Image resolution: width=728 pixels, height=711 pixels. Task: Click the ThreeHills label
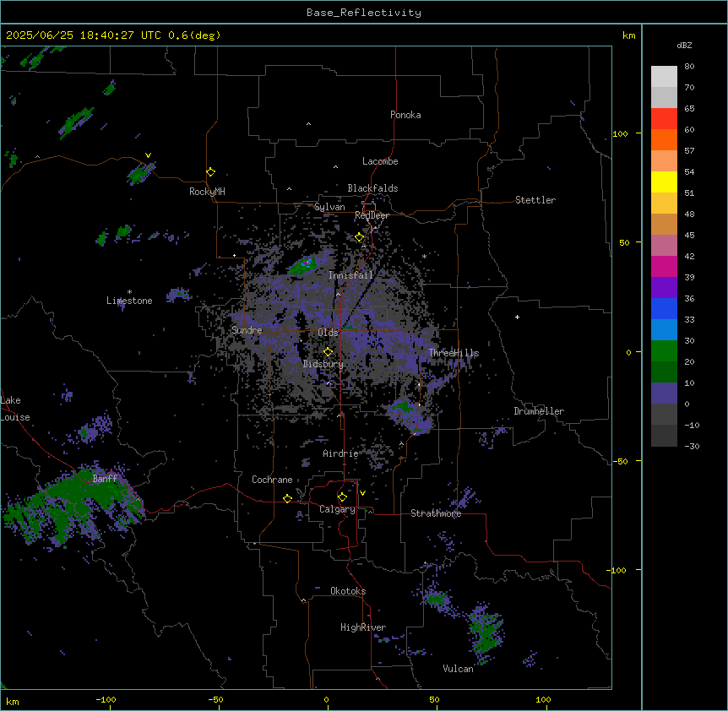[x=454, y=353]
